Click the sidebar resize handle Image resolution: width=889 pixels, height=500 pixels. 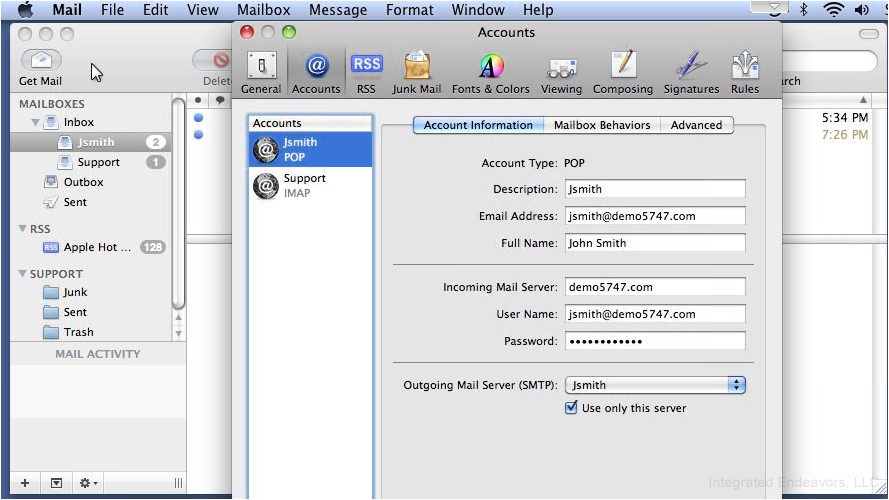point(178,483)
